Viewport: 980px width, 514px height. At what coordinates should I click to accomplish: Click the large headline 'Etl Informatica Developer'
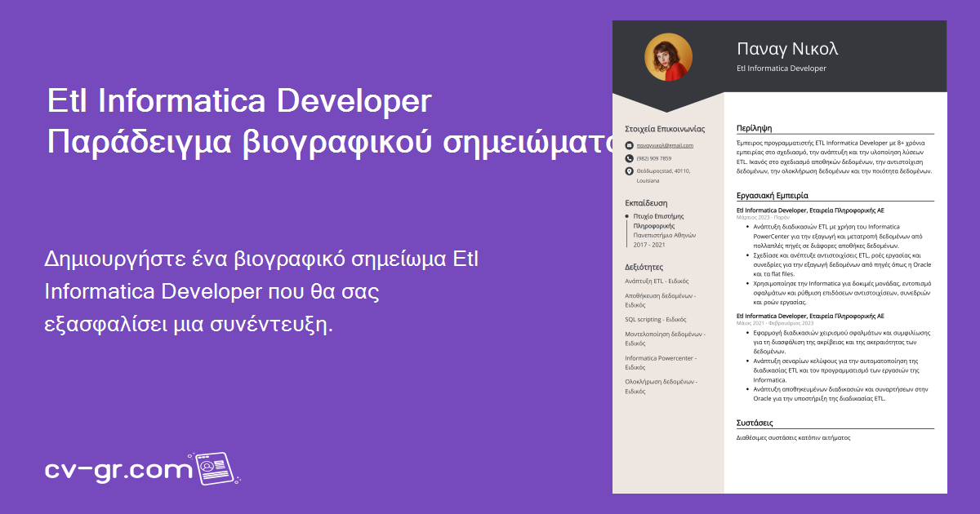point(238,102)
